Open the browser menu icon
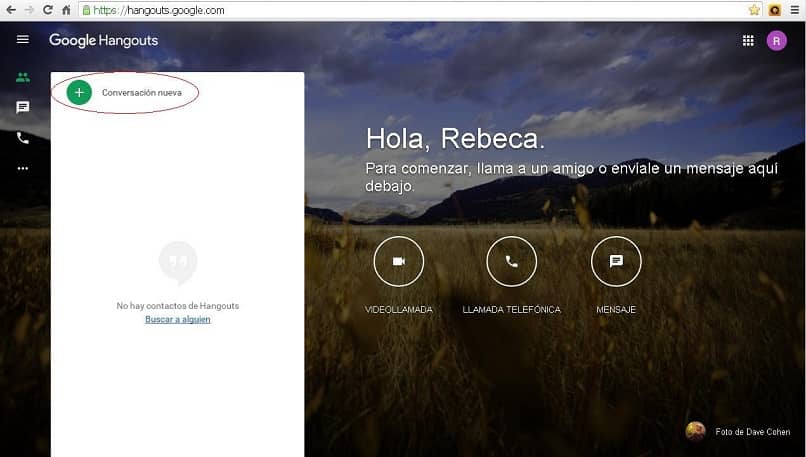This screenshot has width=806, height=457. pos(795,10)
